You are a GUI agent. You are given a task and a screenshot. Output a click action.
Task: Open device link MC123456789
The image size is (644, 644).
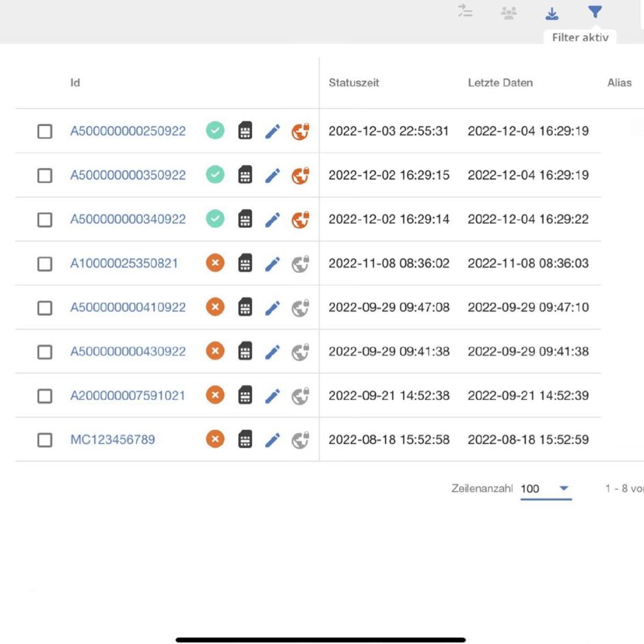(x=112, y=439)
